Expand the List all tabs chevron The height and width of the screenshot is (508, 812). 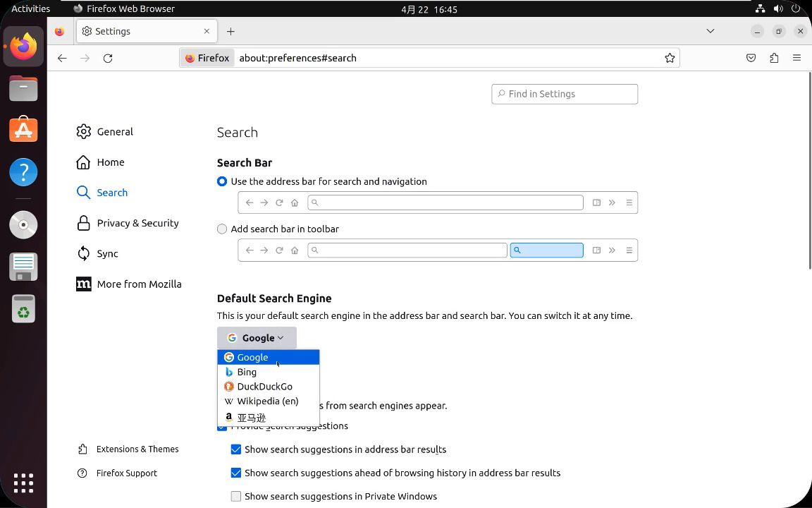coord(710,31)
